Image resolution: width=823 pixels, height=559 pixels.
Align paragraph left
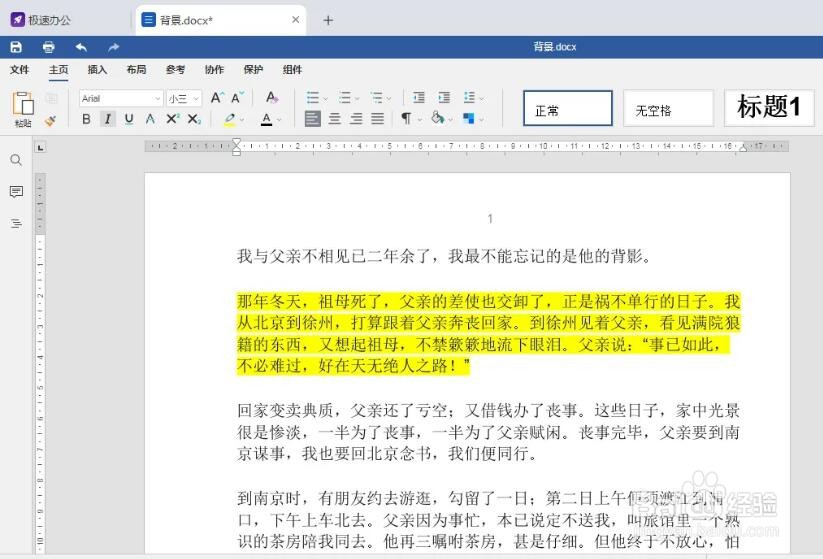point(313,119)
